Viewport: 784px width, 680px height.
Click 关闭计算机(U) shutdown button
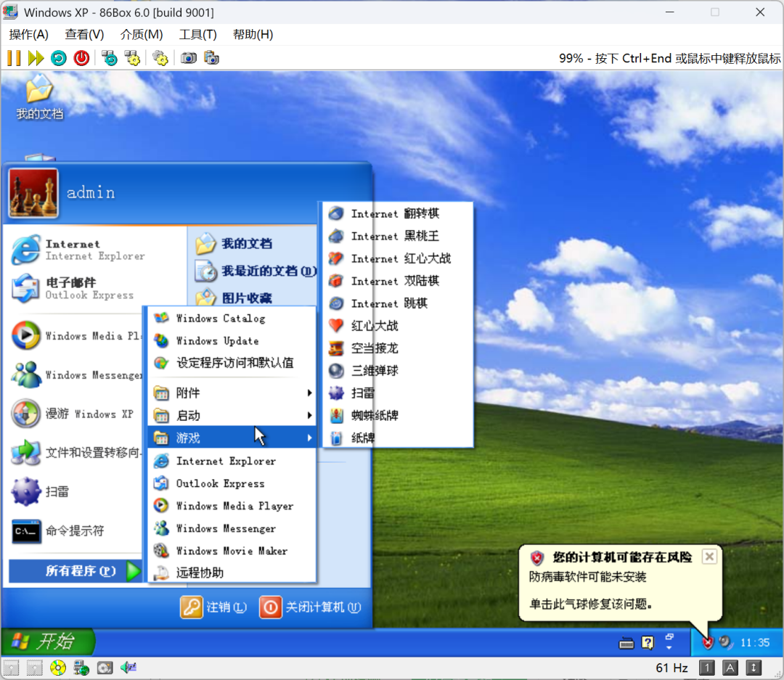click(311, 607)
